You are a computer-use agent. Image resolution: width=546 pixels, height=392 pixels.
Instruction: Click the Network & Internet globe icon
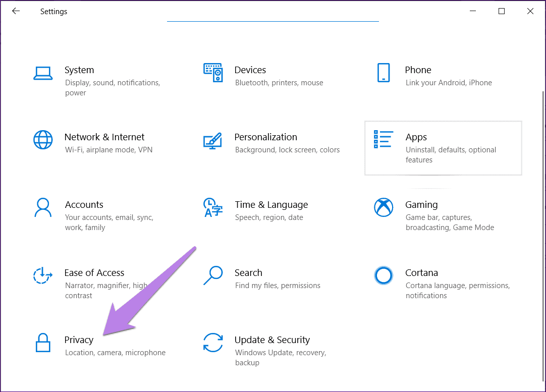coord(43,140)
